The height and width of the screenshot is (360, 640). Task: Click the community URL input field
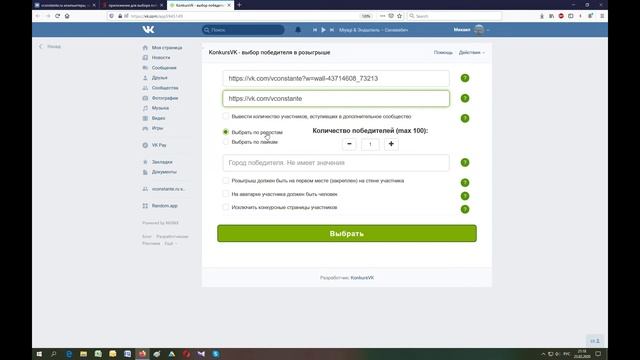coord(336,99)
